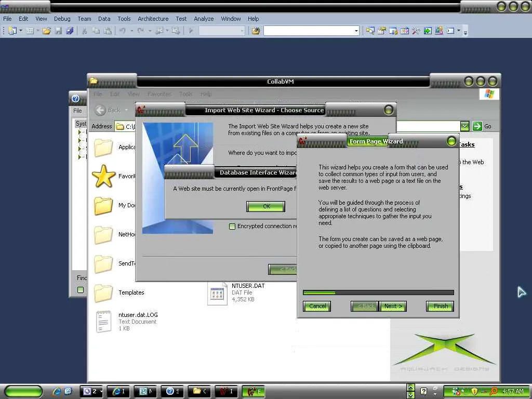Open the Debug menu

pyautogui.click(x=62, y=19)
